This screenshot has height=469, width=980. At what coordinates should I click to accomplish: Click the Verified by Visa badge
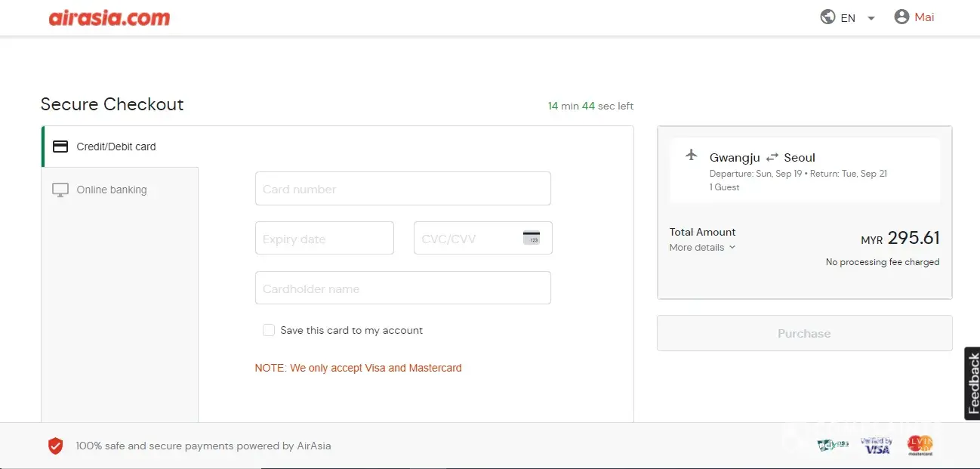coord(877,446)
